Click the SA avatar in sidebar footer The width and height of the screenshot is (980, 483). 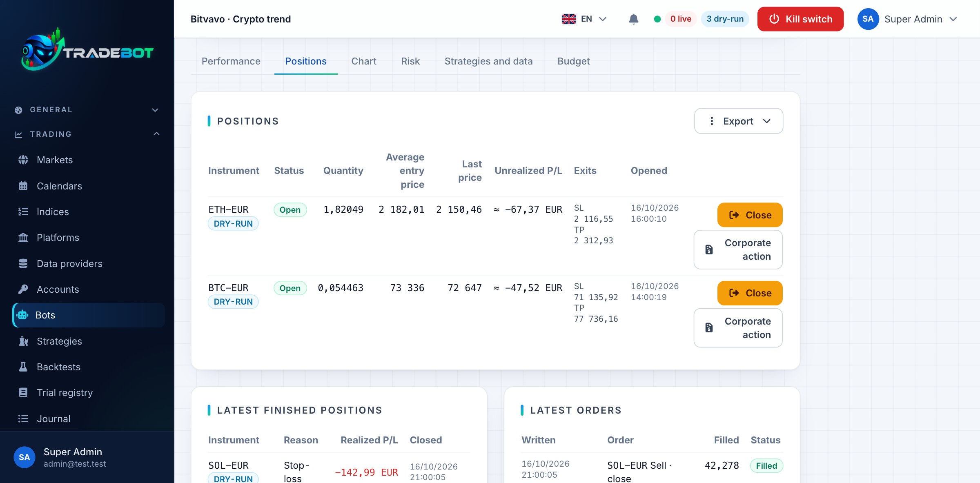tap(24, 457)
